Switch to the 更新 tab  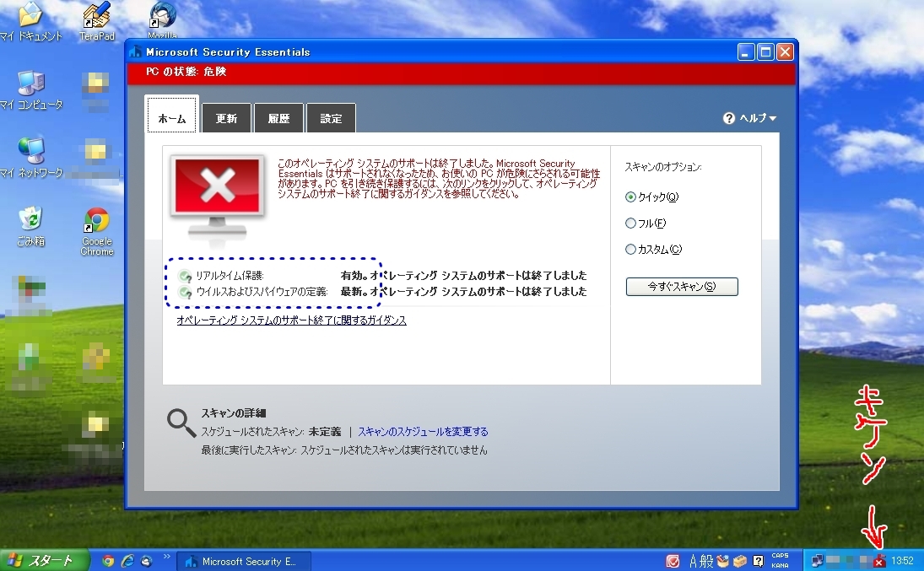(x=226, y=118)
